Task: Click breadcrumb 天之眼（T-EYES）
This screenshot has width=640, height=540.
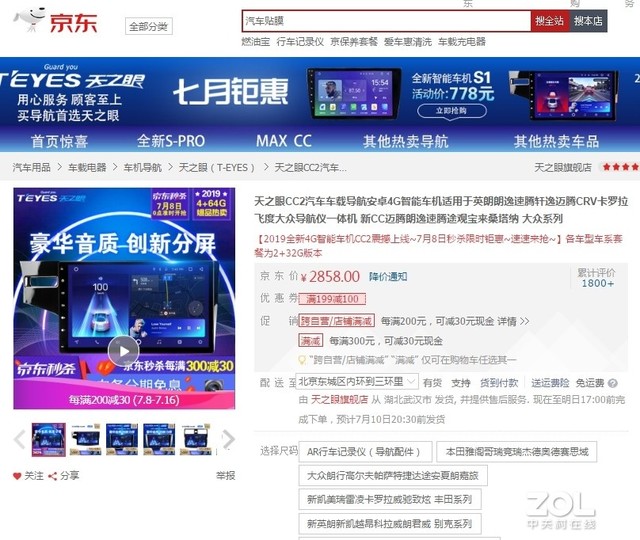Action: point(217,167)
